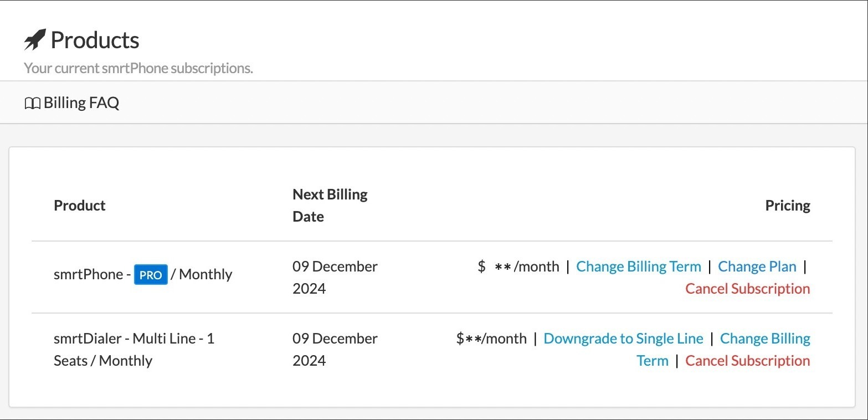Click the Next Billing Date column header
868x420 pixels.
point(330,206)
